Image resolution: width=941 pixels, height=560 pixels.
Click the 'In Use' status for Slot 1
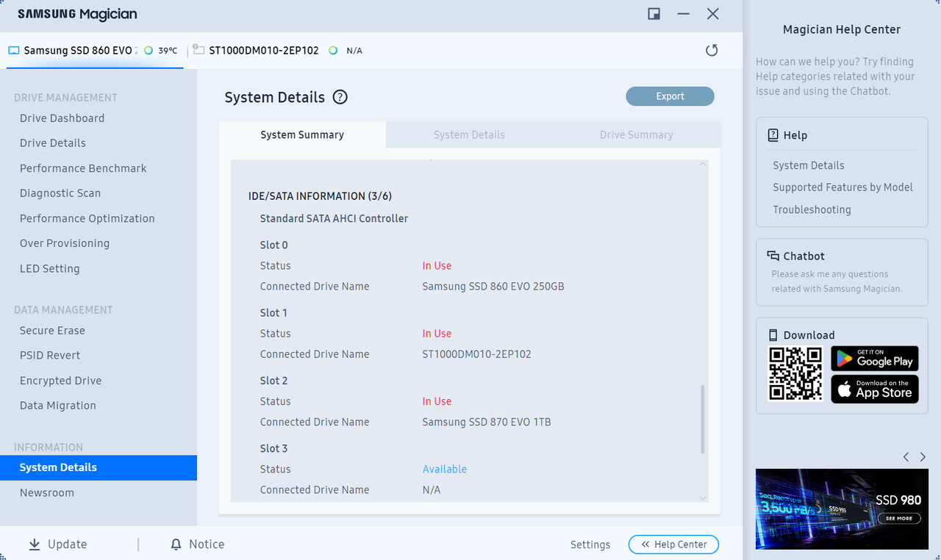tap(437, 334)
